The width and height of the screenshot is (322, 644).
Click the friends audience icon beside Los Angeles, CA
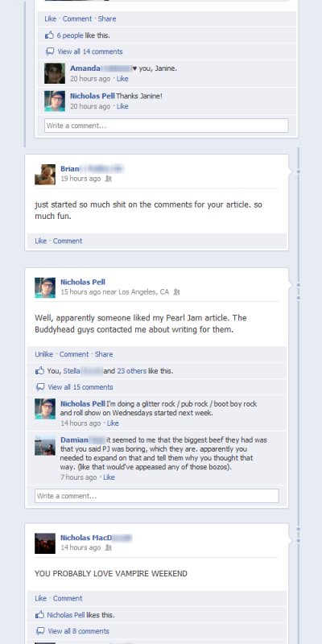tap(176, 292)
